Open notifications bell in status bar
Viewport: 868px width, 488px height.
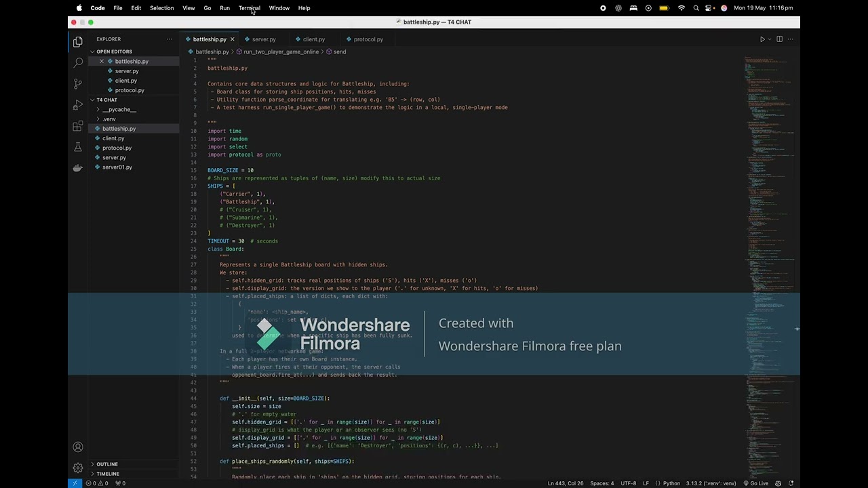click(791, 483)
